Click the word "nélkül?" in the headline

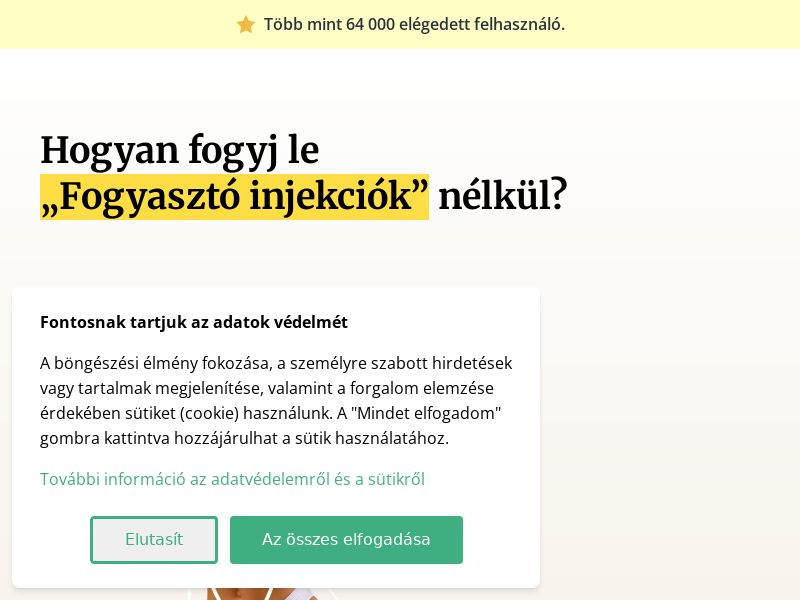coord(502,196)
